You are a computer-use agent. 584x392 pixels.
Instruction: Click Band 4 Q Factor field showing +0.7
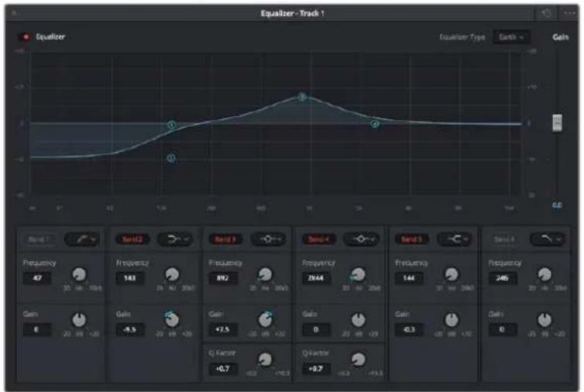(x=316, y=369)
